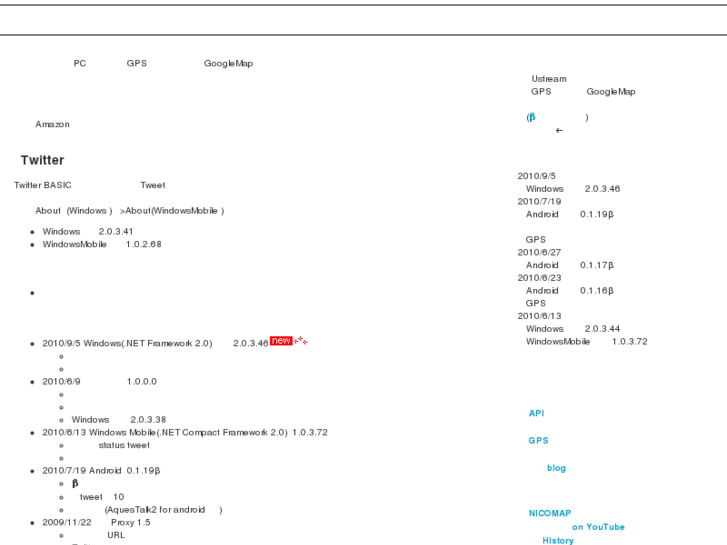
Task: Select the "WindowsMobile 1.0.2.68" list item
Action: (102, 244)
